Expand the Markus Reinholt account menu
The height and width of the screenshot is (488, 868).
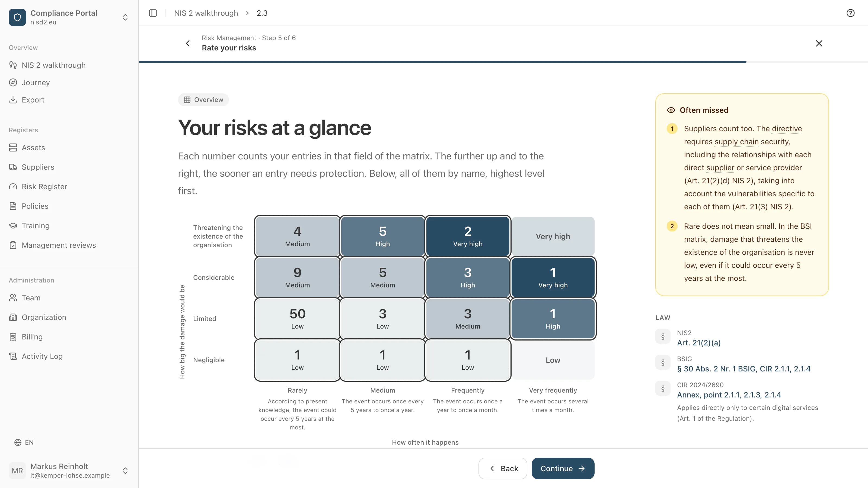tap(125, 470)
